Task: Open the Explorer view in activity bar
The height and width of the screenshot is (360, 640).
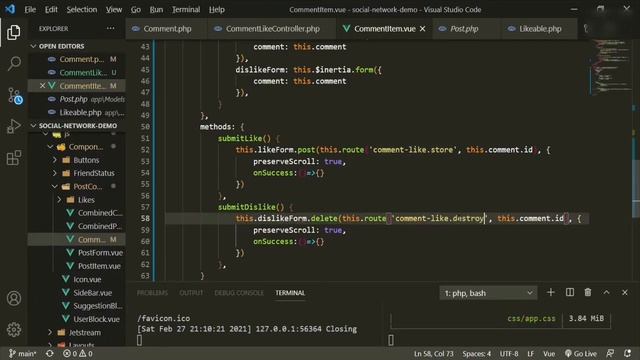Action: point(13,32)
